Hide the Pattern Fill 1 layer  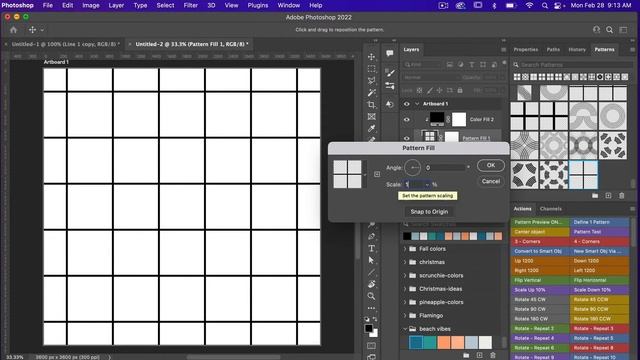tap(407, 138)
